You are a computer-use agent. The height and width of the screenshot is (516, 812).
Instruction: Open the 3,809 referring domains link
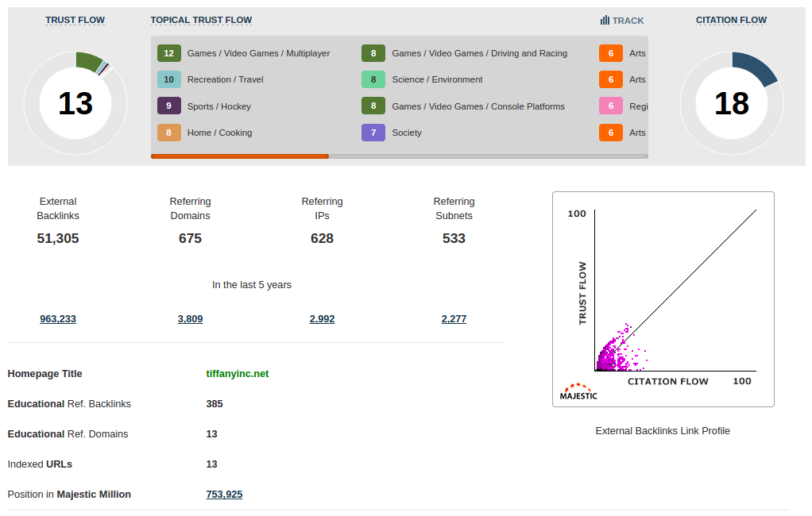click(190, 319)
